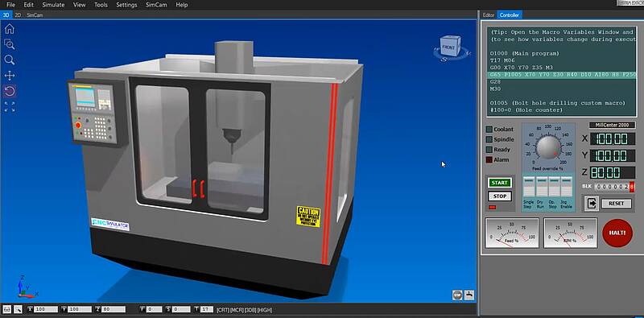Viewport: 644px width, 318px height.
Task: Click the red HALT! button
Action: pyautogui.click(x=617, y=233)
